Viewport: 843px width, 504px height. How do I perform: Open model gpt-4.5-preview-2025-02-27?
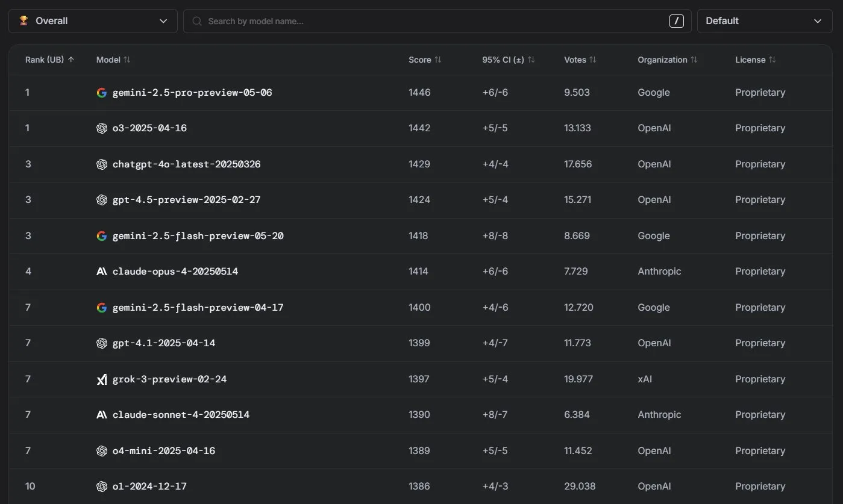[187, 200]
